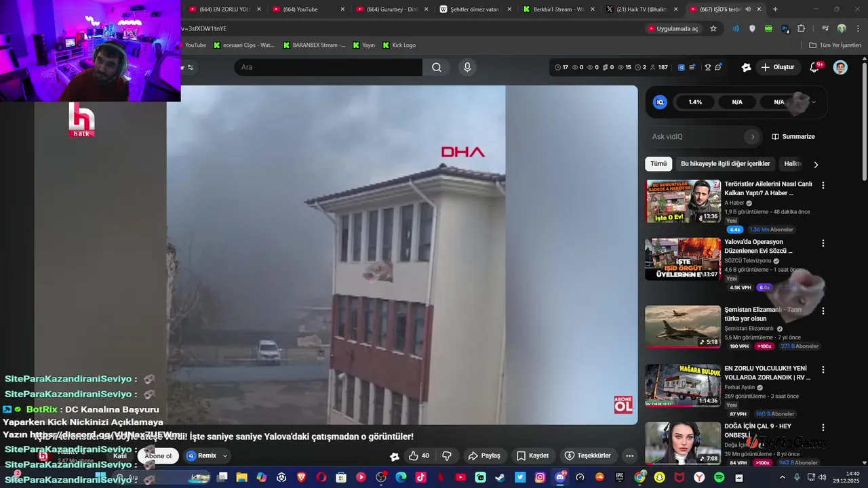
Task: Click vidIQ logo badge in sidebar panel
Action: tap(660, 102)
